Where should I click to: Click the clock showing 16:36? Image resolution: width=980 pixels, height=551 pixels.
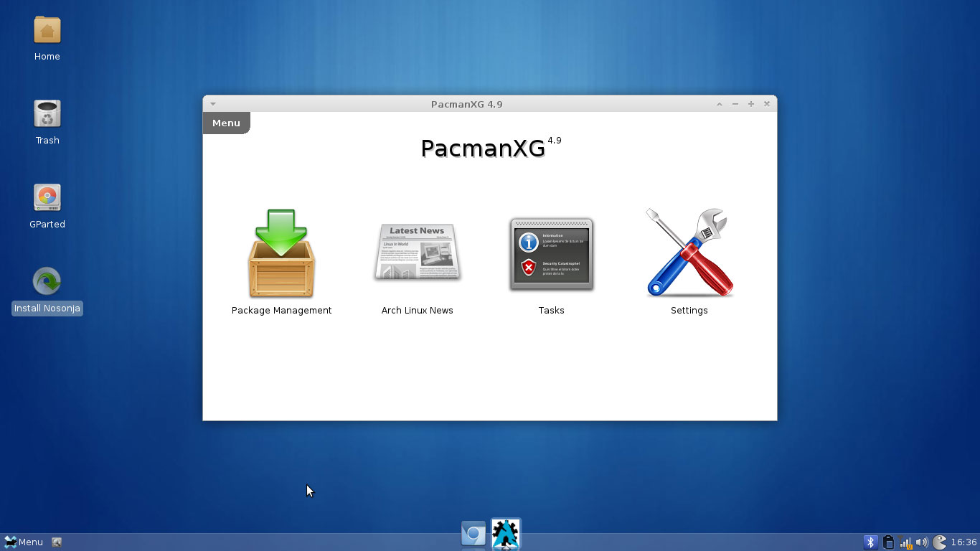click(963, 542)
